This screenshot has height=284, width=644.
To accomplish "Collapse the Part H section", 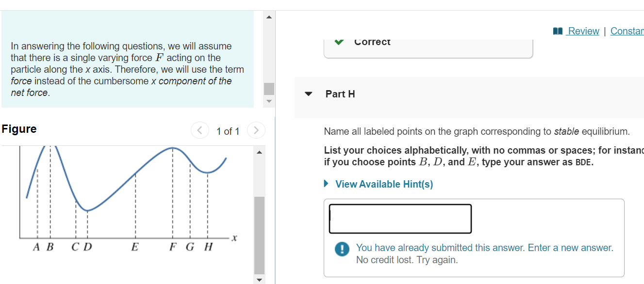I will click(308, 94).
